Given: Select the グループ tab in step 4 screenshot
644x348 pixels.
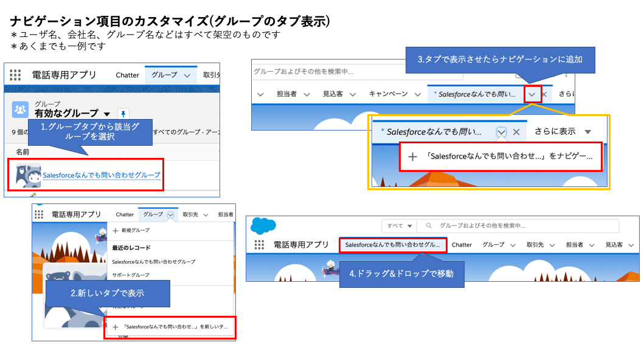Looking at the screenshot, I should pyautogui.click(x=493, y=245).
